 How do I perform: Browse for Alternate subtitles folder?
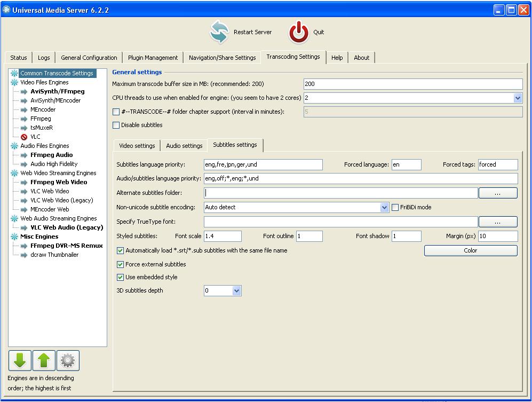pyautogui.click(x=498, y=193)
